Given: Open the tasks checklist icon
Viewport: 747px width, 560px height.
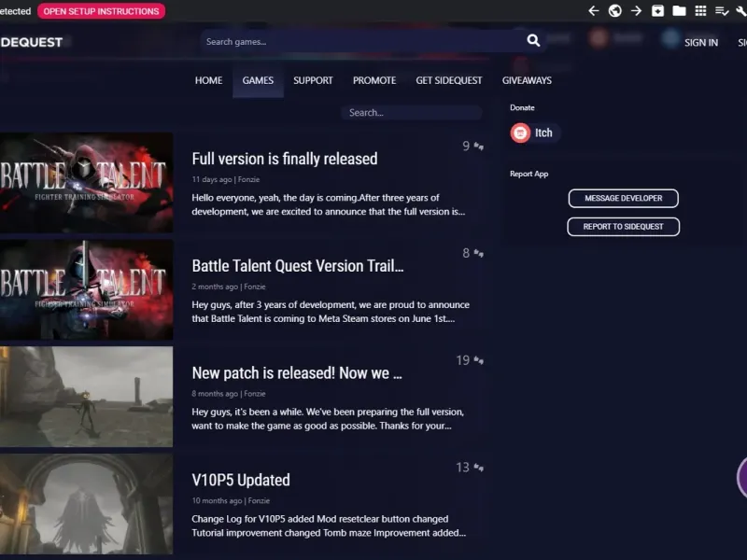Looking at the screenshot, I should (x=722, y=11).
